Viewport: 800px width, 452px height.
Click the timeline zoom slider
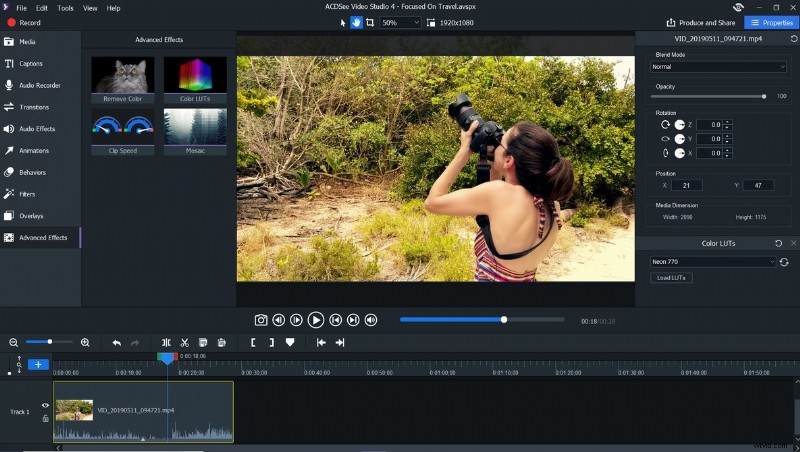click(49, 342)
